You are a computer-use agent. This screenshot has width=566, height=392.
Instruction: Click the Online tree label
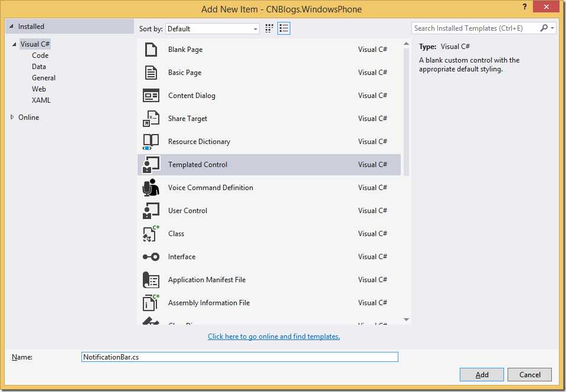pyautogui.click(x=28, y=117)
